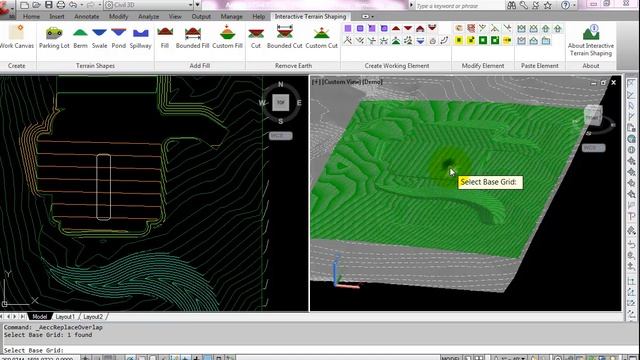Screen dimensions: 640x360
Task: Click the binoculars search icon in the title bar
Action: point(511,5)
